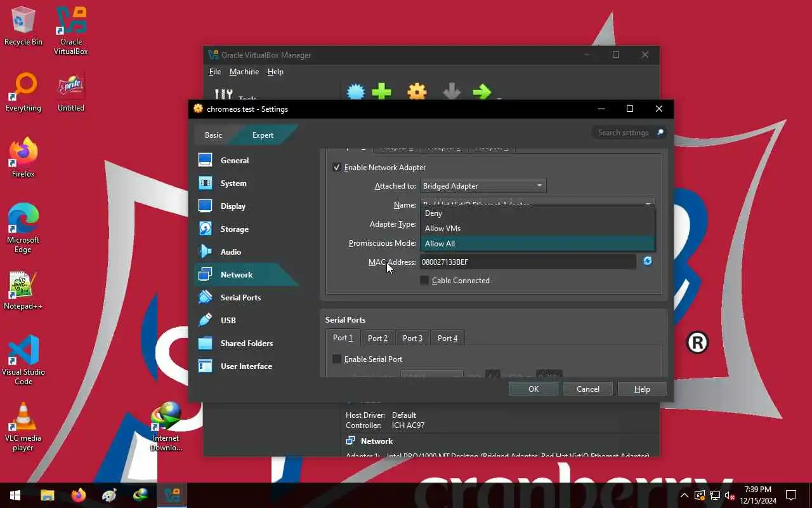Open the Windows Start menu
The width and height of the screenshot is (812, 508).
tap(15, 495)
